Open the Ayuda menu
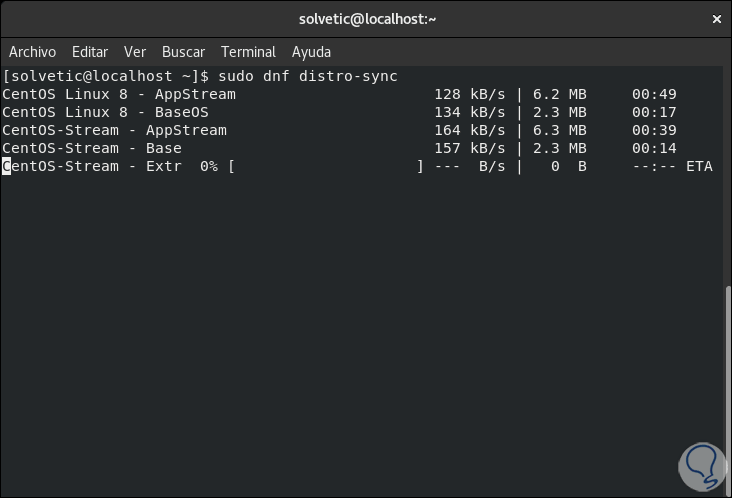 click(311, 52)
